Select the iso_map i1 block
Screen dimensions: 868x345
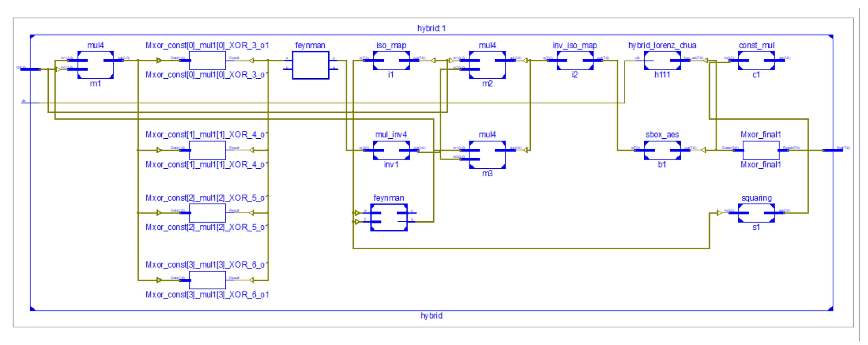391,61
